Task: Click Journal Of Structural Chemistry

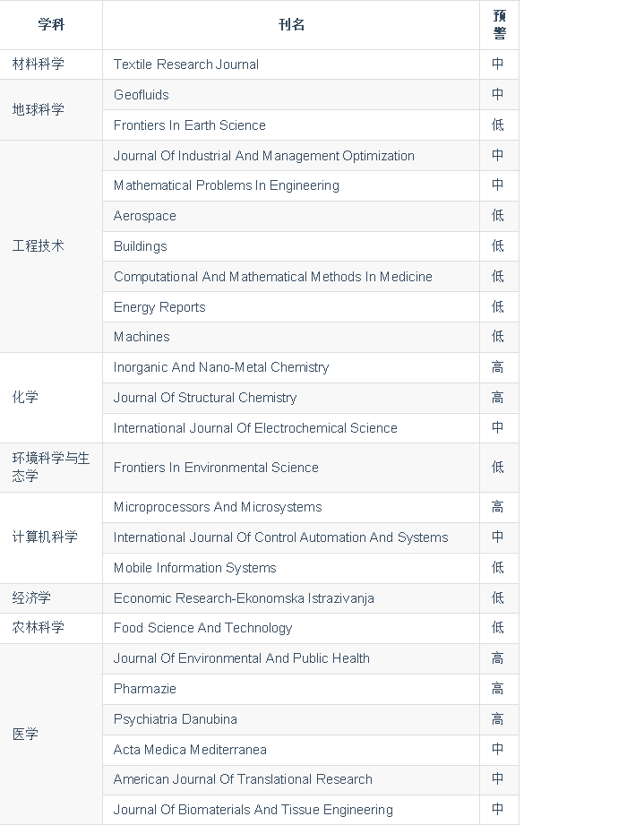Action: (205, 398)
